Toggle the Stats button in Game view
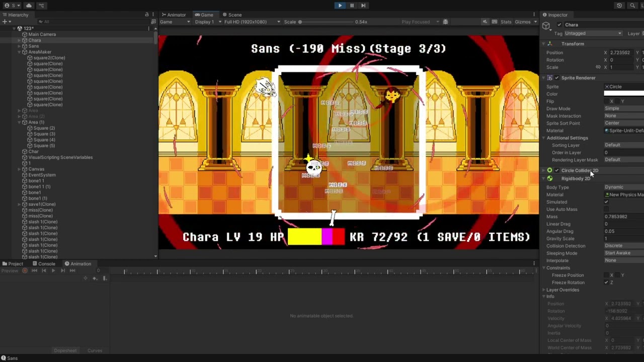 coord(506,22)
